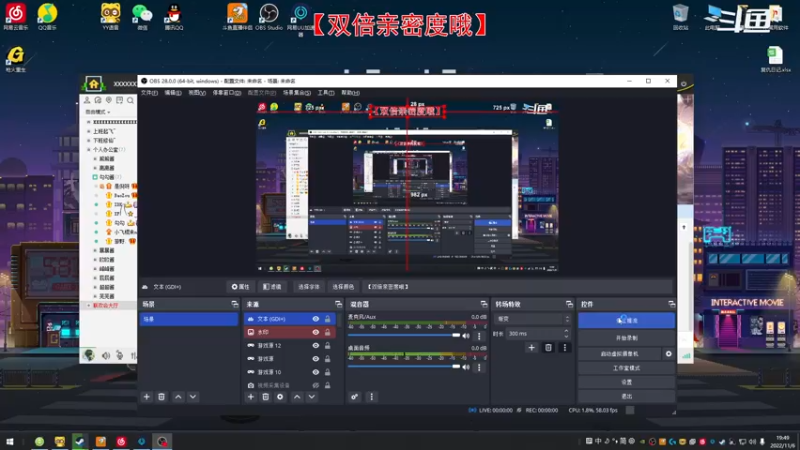Enable 工作室模式 button

(627, 368)
